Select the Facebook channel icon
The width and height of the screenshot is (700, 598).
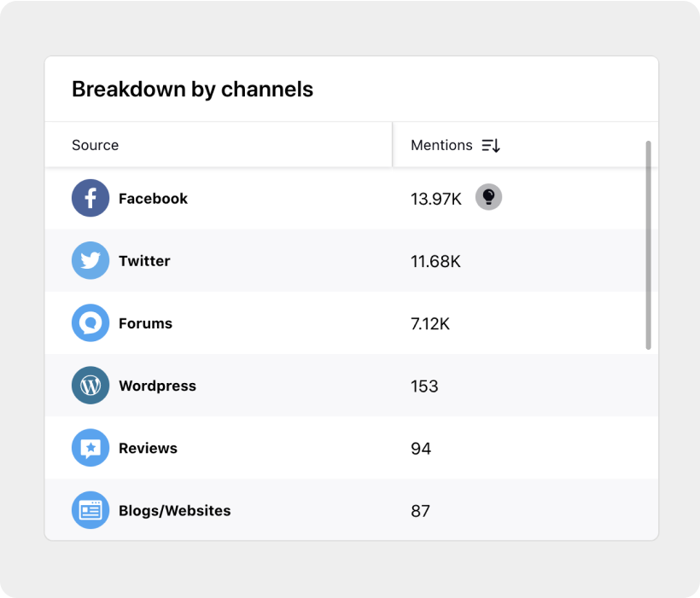(x=90, y=198)
